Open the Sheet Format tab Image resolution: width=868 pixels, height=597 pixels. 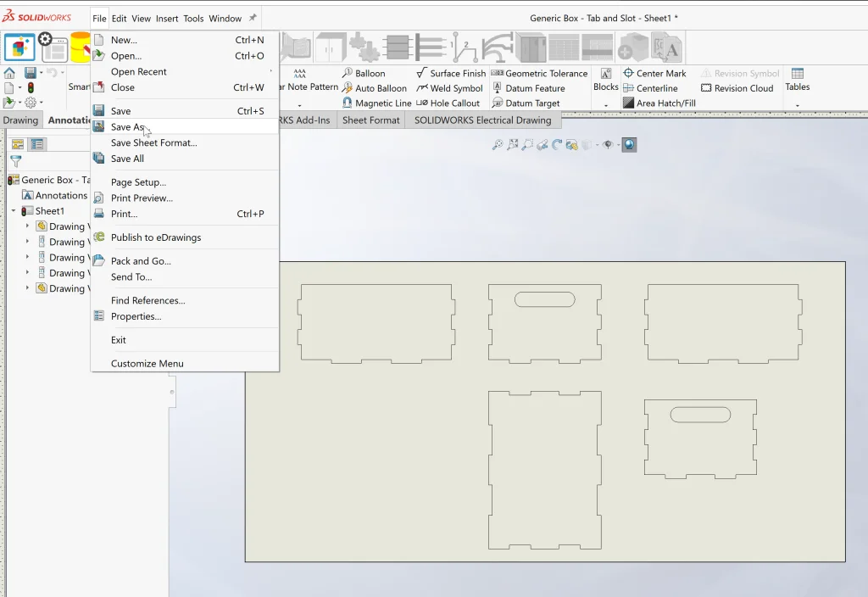pyautogui.click(x=370, y=120)
